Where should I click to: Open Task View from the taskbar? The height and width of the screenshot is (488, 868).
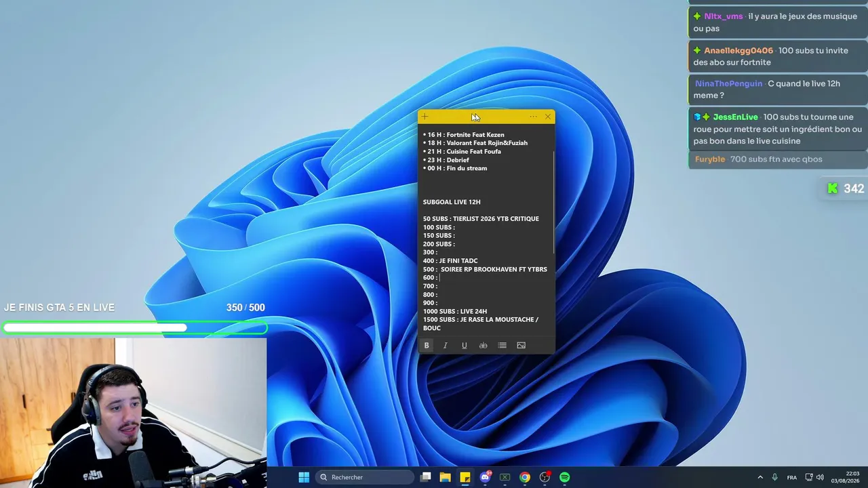coord(425,477)
